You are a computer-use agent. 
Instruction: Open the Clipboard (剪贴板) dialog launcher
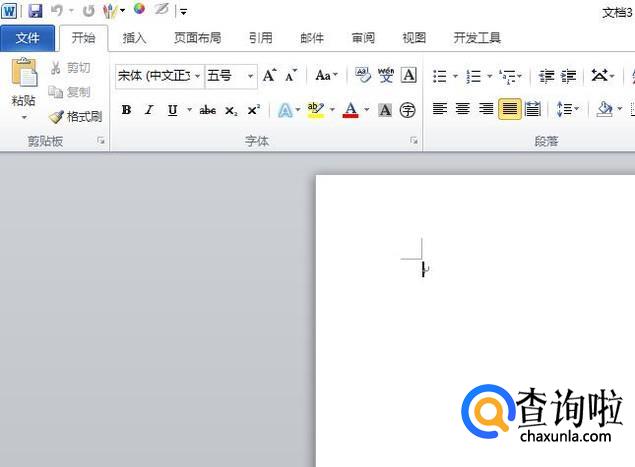[100, 141]
